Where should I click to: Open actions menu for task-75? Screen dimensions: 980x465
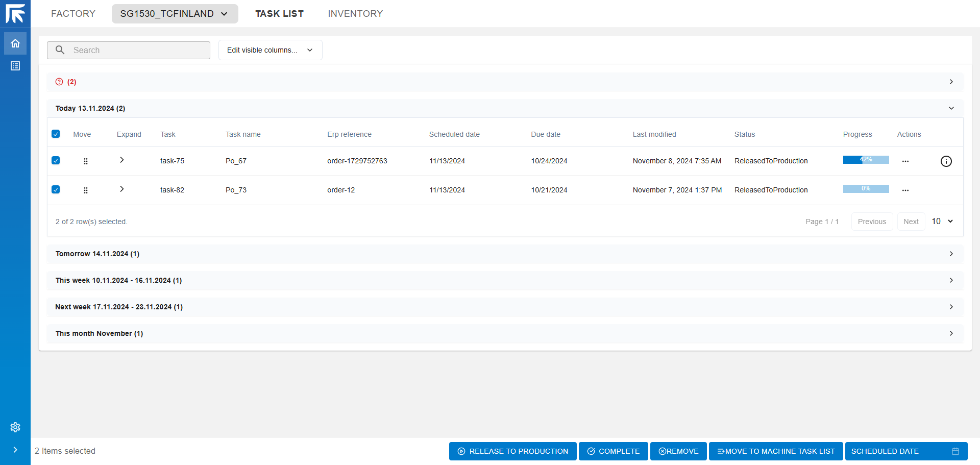(905, 161)
